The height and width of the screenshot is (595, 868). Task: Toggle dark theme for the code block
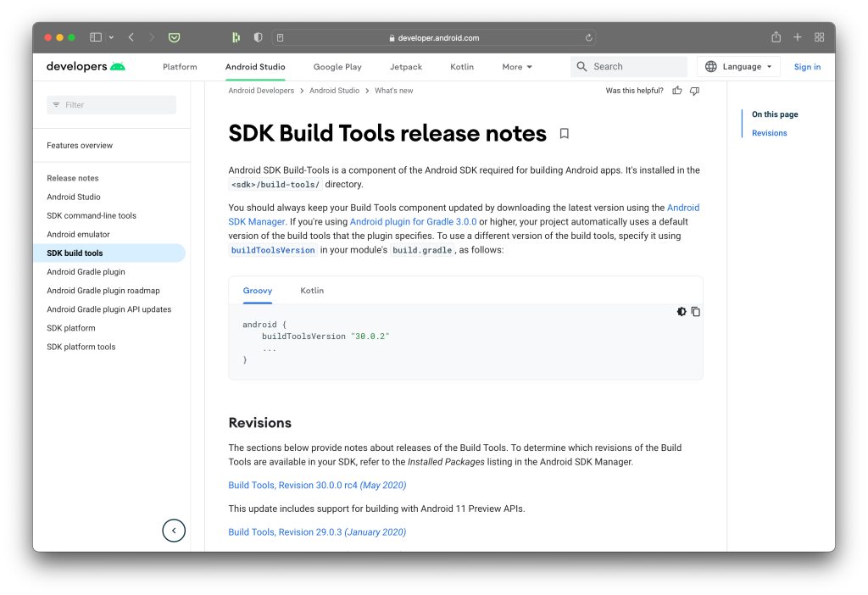[682, 312]
